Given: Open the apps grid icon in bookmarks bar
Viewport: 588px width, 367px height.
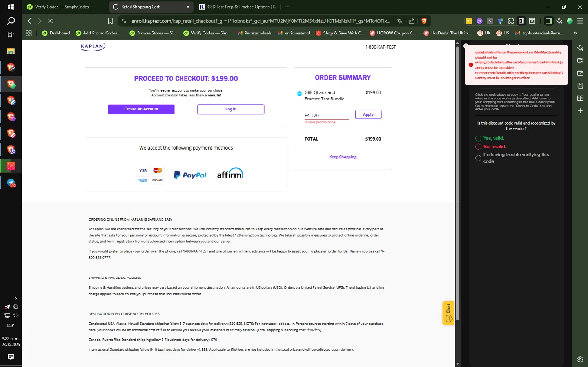Looking at the screenshot, I should pyautogui.click(x=29, y=33).
